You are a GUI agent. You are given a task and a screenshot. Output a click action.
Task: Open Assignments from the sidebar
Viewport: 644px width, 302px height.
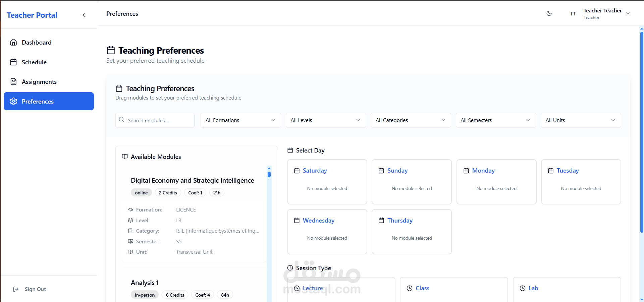point(39,82)
